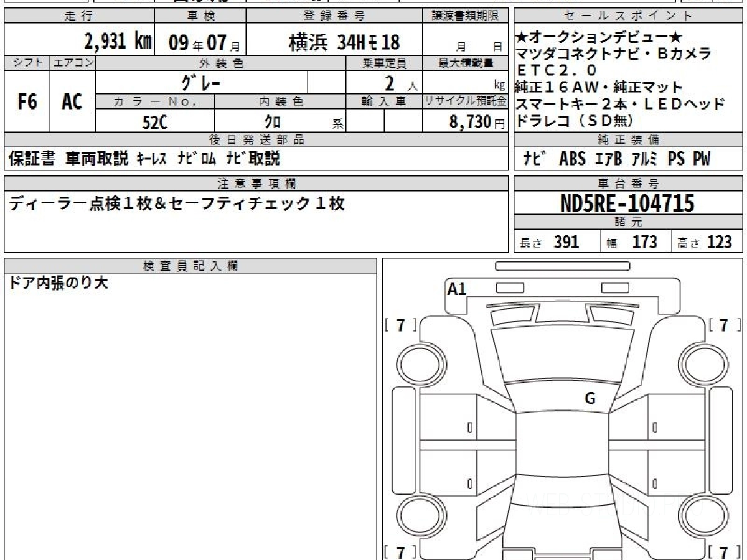Select the color number 52C
747x560 pixels.
point(155,123)
